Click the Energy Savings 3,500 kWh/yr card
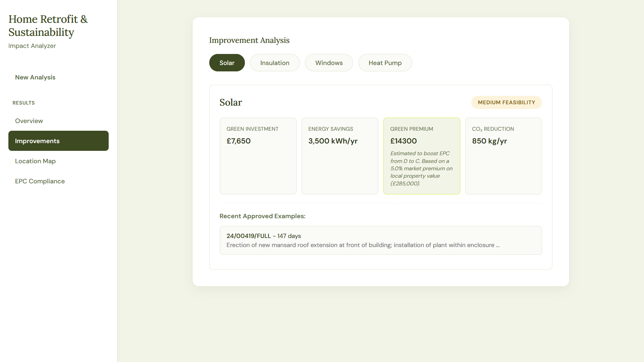Viewport: 644px width, 362px height. 339,156
